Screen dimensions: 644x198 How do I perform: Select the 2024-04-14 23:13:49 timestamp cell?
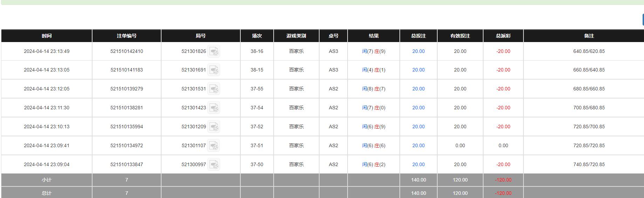click(47, 51)
